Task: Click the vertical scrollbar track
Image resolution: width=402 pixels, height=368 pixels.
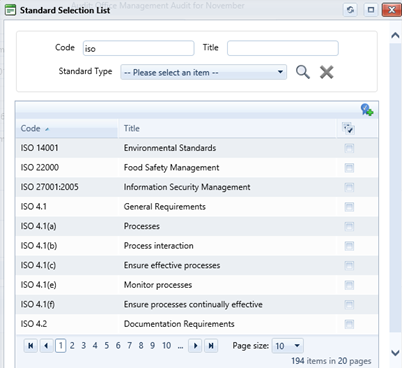Action: [395, 187]
